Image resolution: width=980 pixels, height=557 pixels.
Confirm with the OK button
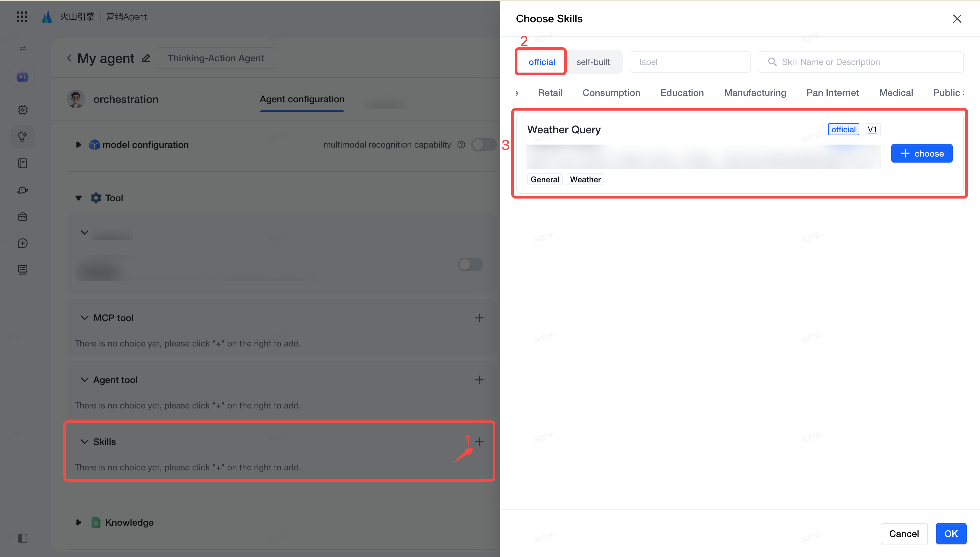[951, 534]
